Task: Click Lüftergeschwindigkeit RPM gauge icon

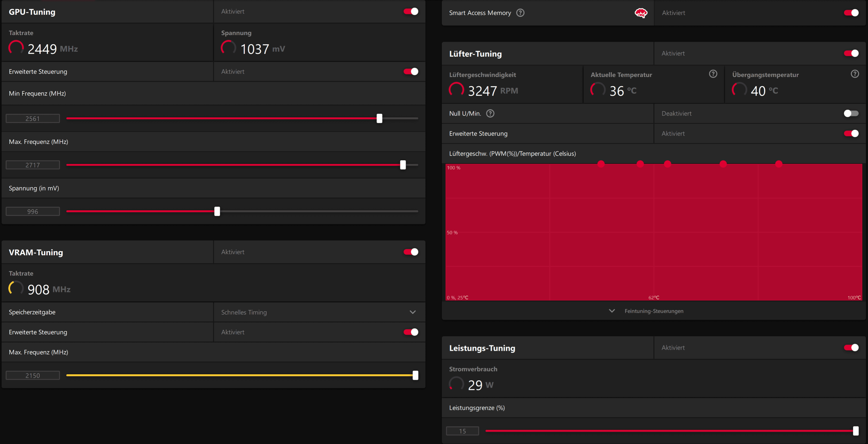Action: (x=456, y=90)
